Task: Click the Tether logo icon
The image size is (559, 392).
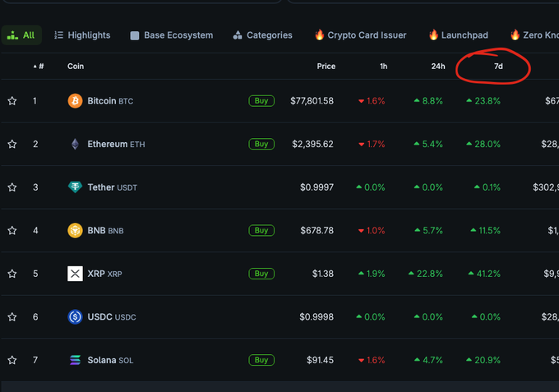Action: (75, 187)
